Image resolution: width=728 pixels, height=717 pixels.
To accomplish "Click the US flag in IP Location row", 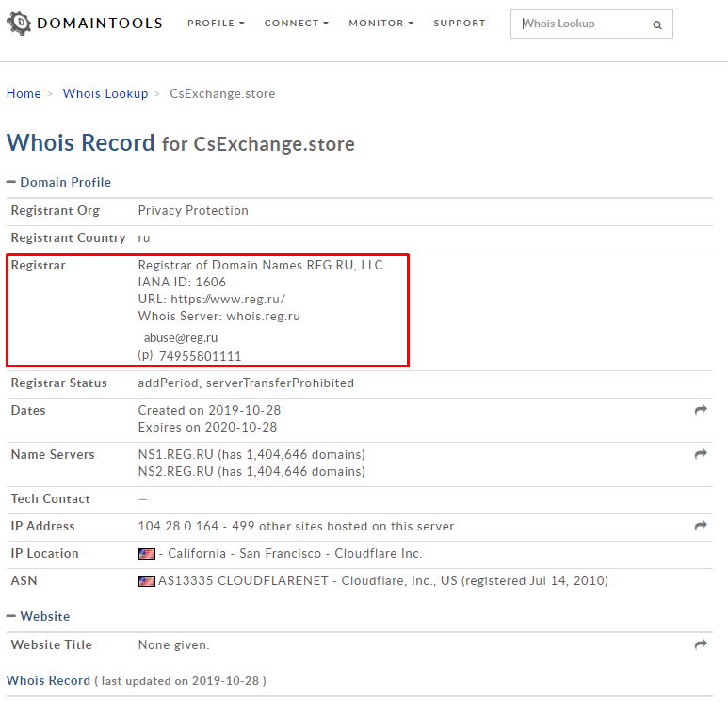I will pyautogui.click(x=147, y=554).
